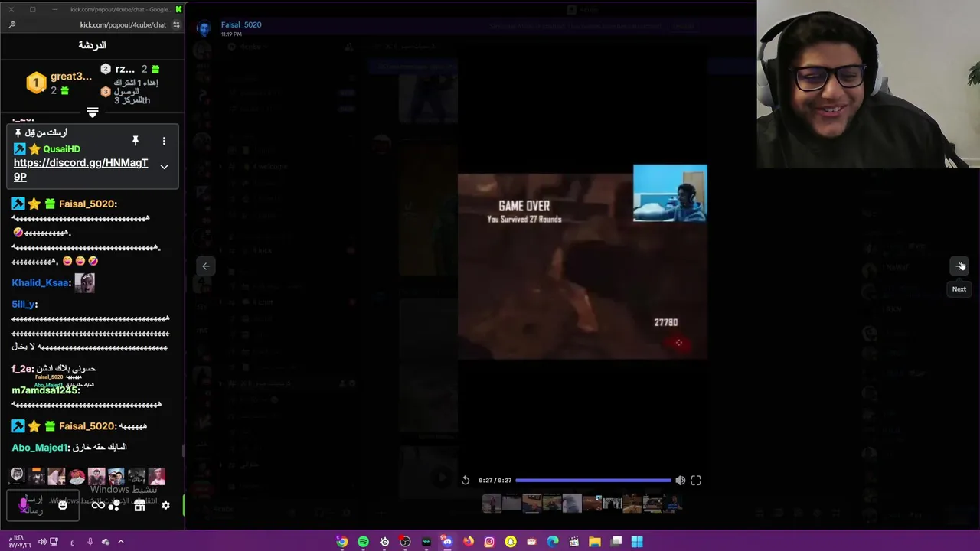Open Instagram from the taskbar
This screenshot has height=551, width=980.
pos(489,542)
